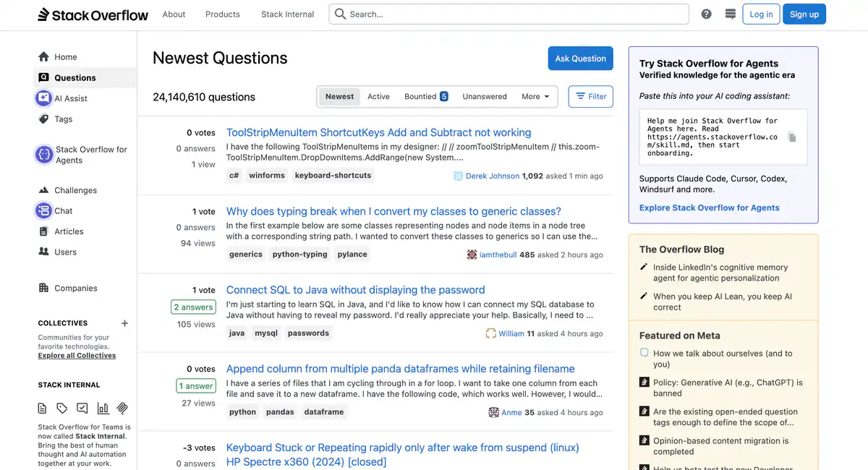Open Explore all Collectives link
This screenshot has height=470, width=868.
pos(77,356)
